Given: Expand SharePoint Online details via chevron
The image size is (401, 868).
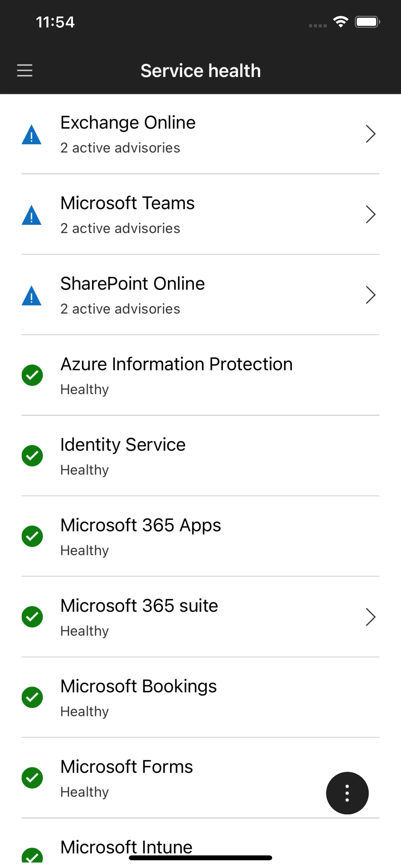Looking at the screenshot, I should [371, 295].
